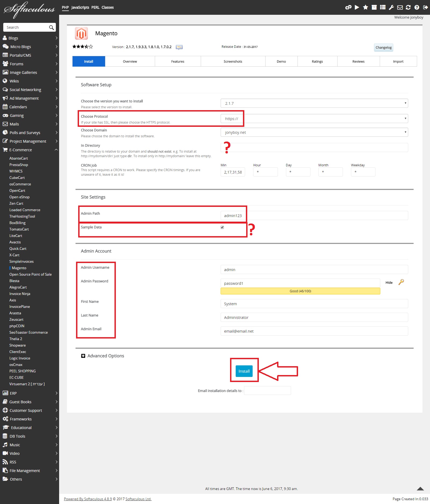Click the Forums category icon
The height and width of the screenshot is (504, 430).
[x=5, y=64]
